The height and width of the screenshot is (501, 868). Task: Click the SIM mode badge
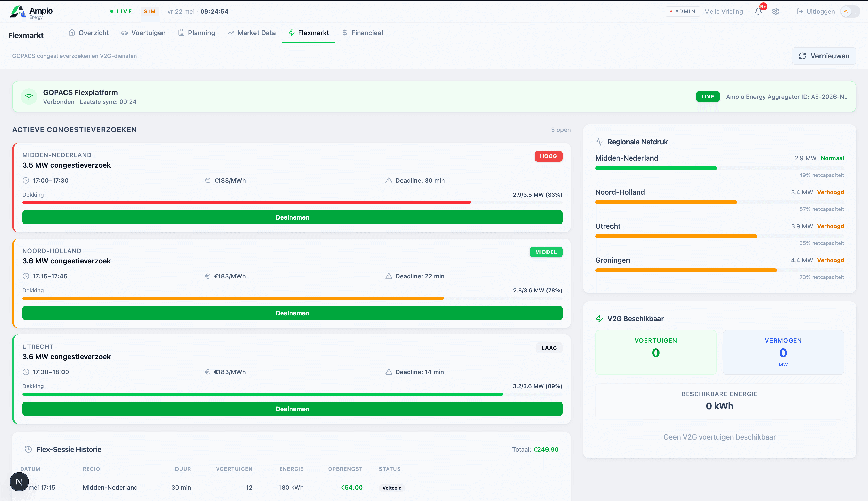[150, 11]
